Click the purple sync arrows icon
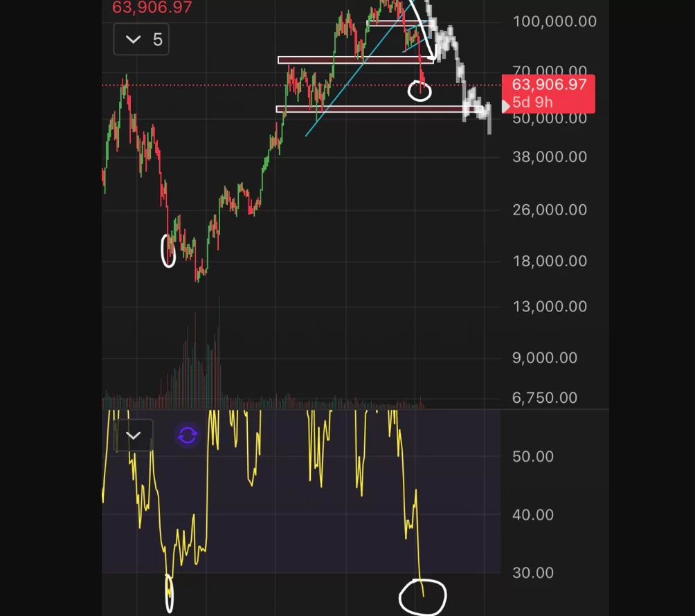The width and height of the screenshot is (695, 616). 188,435
